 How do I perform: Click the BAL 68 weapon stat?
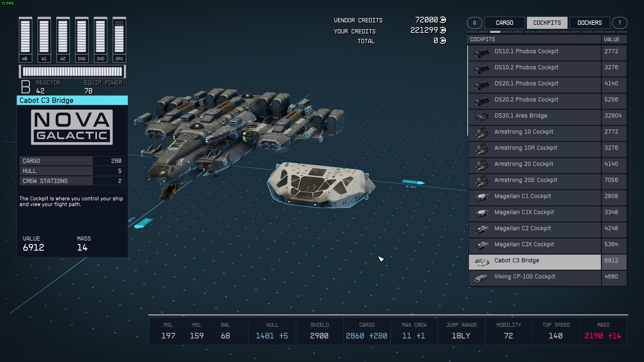(x=225, y=331)
